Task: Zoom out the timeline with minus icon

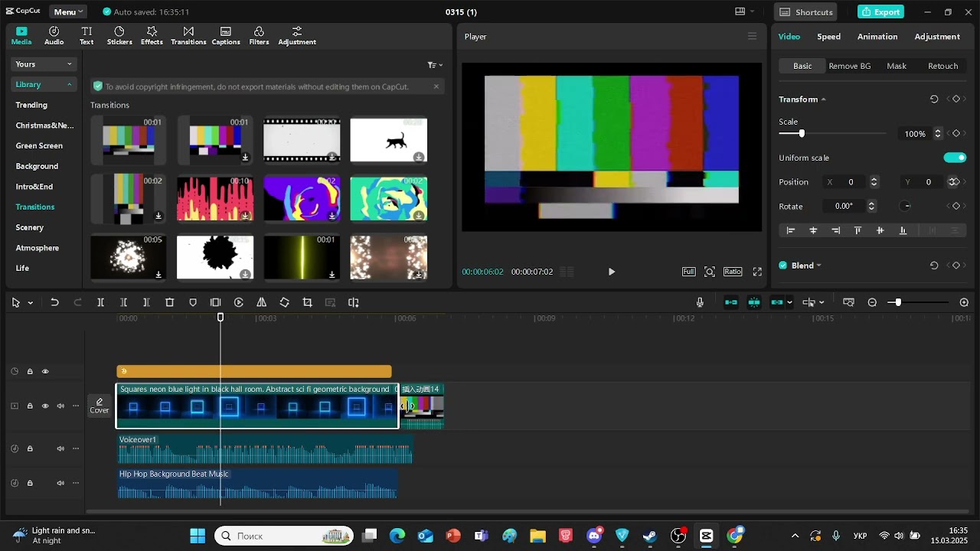Action: click(872, 302)
